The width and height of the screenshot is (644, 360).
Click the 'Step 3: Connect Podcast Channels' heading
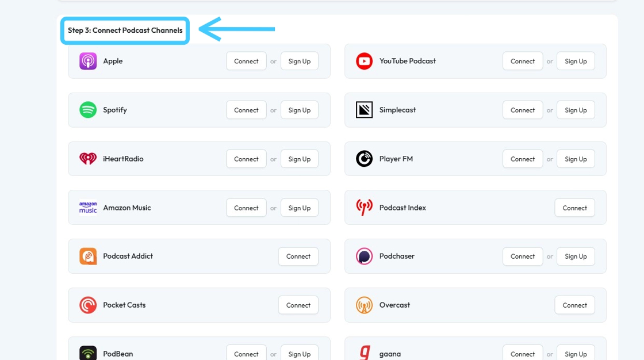[125, 30]
